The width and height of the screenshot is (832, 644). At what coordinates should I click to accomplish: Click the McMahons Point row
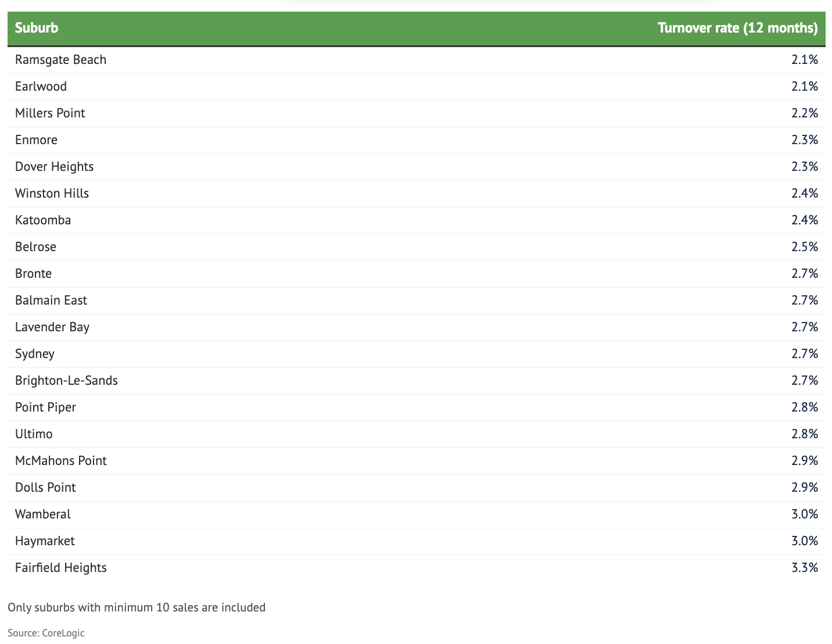(61, 461)
